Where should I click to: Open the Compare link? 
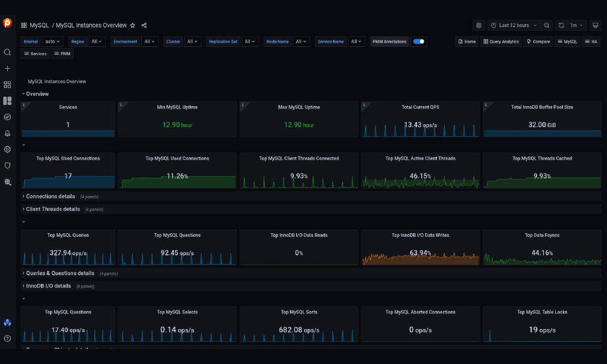point(538,42)
